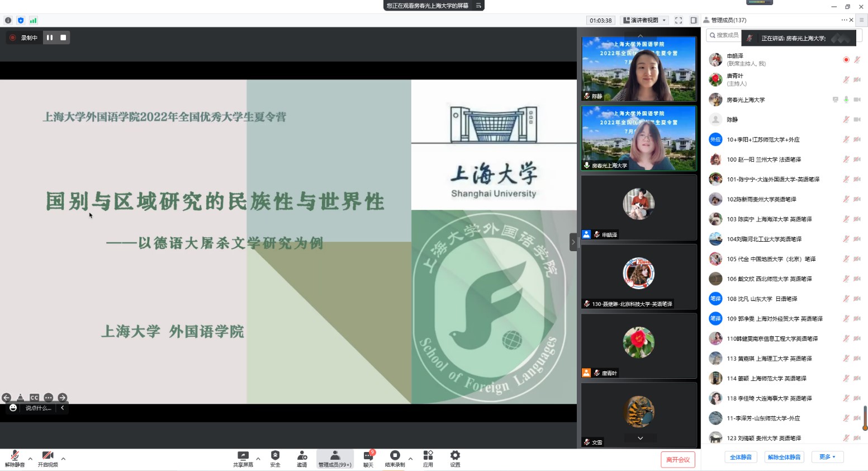Open 设置 settings gear
This screenshot has width=868, height=471.
tap(455, 459)
